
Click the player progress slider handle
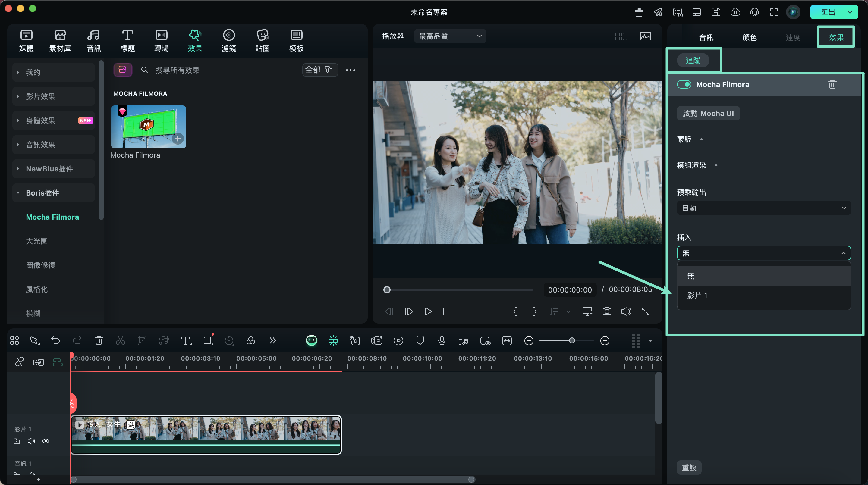[387, 290]
